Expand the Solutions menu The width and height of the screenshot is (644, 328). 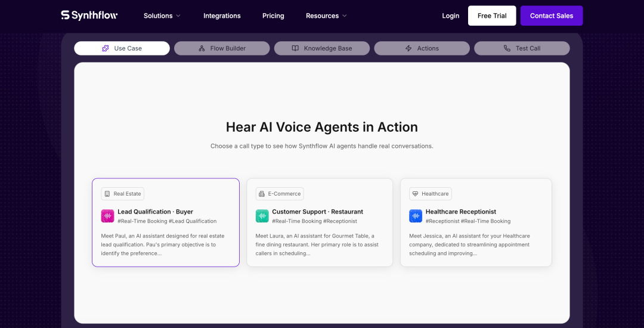pyautogui.click(x=162, y=16)
